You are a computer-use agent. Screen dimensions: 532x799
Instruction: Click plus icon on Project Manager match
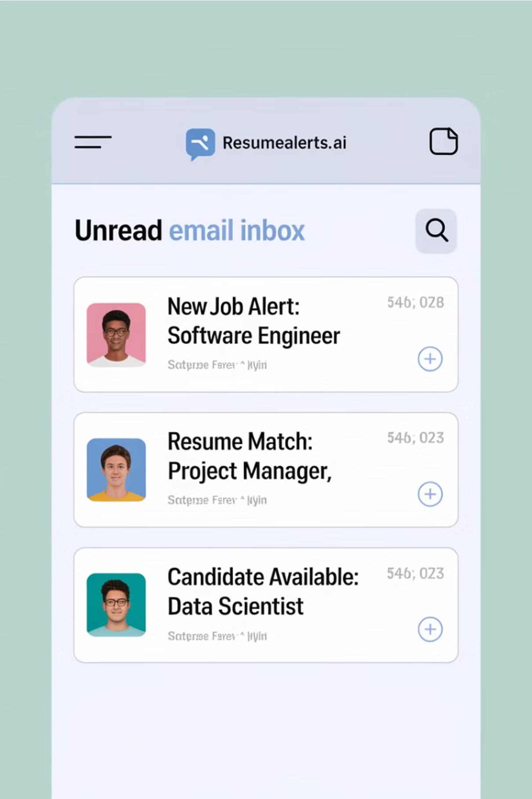pos(430,494)
